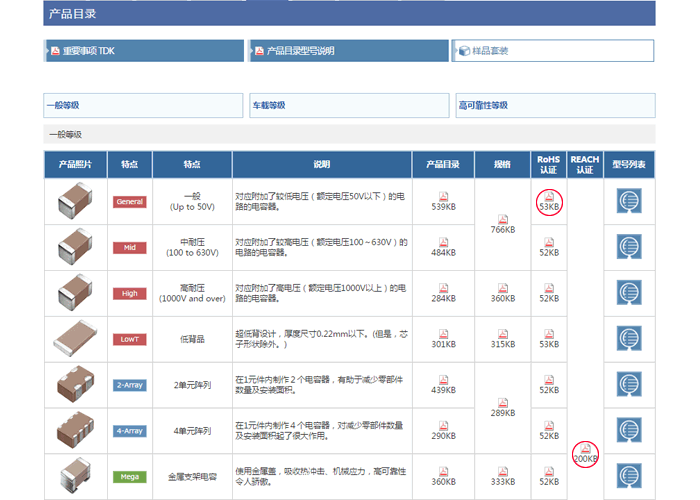The height and width of the screenshot is (500, 700).
Task: Click the 4-Array capacitor photo
Action: (75, 430)
